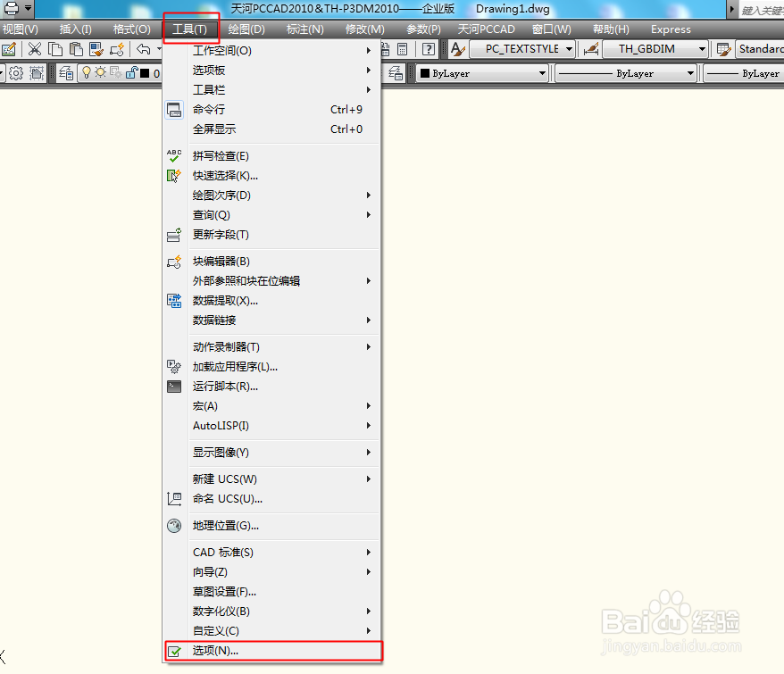The image size is (784, 674).
Task: Open the Express menu
Action: click(671, 29)
